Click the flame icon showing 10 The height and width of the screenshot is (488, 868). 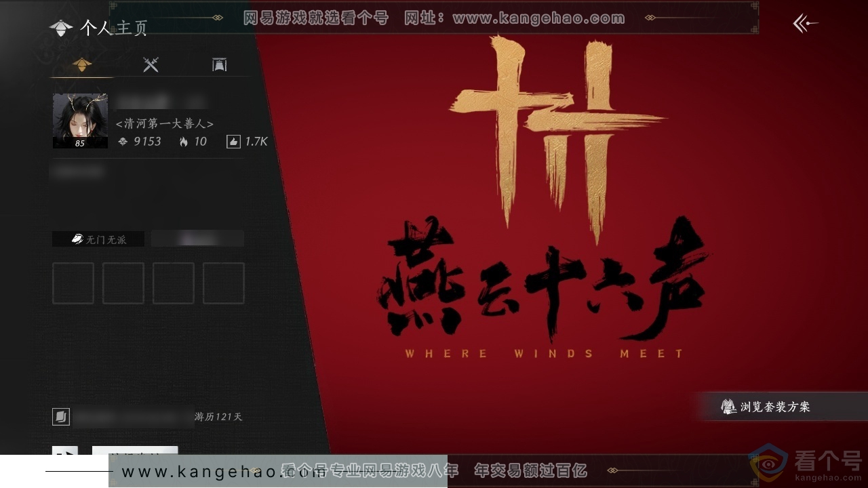coord(184,142)
